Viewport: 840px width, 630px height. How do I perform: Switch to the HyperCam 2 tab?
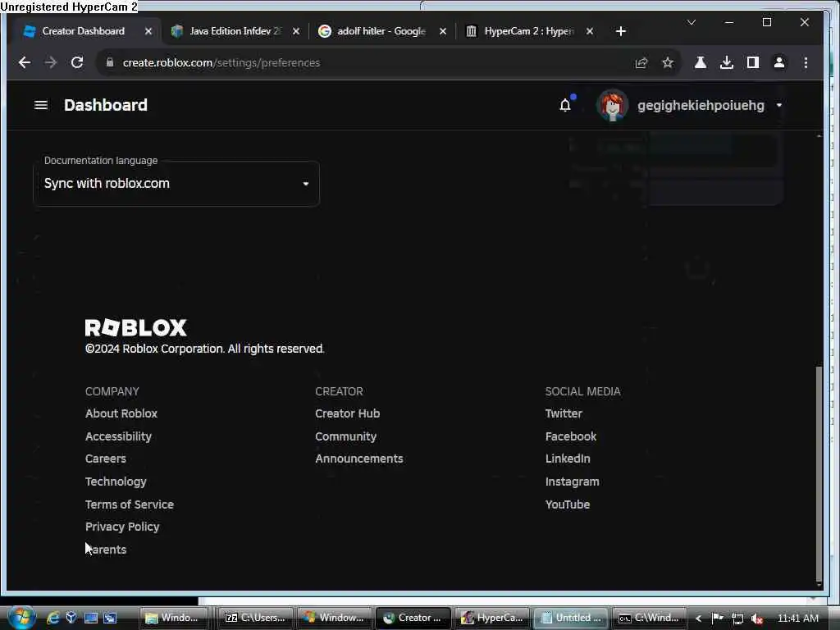[x=529, y=31]
